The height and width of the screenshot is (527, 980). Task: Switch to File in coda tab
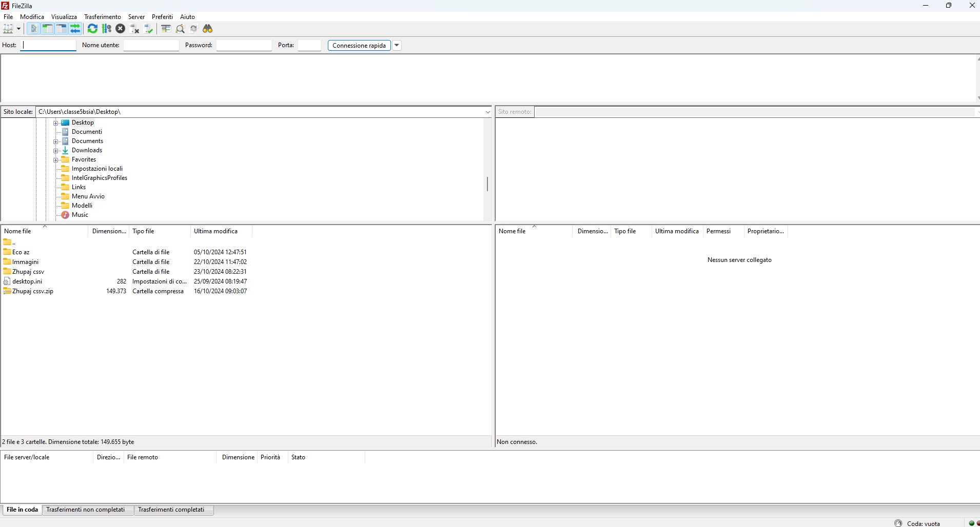[x=22, y=510]
